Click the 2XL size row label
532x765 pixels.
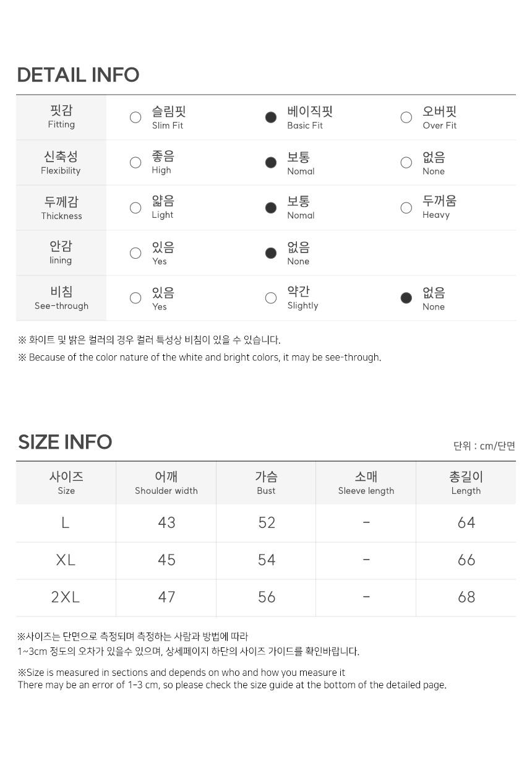(66, 597)
